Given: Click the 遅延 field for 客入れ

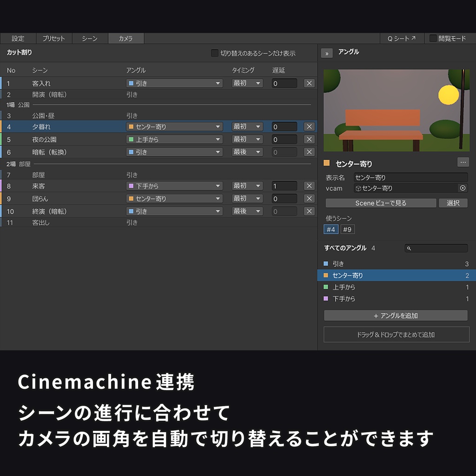Looking at the screenshot, I should (x=284, y=84).
